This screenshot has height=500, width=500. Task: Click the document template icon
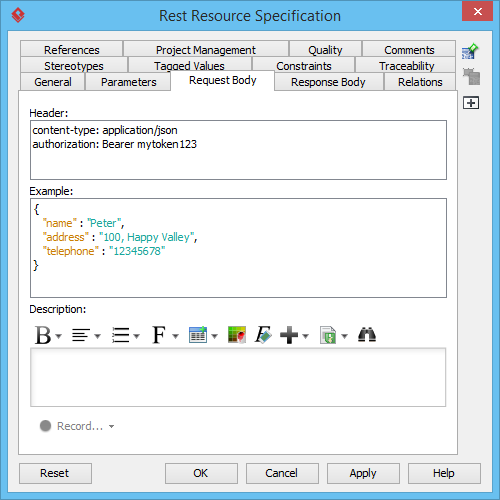pos(328,335)
